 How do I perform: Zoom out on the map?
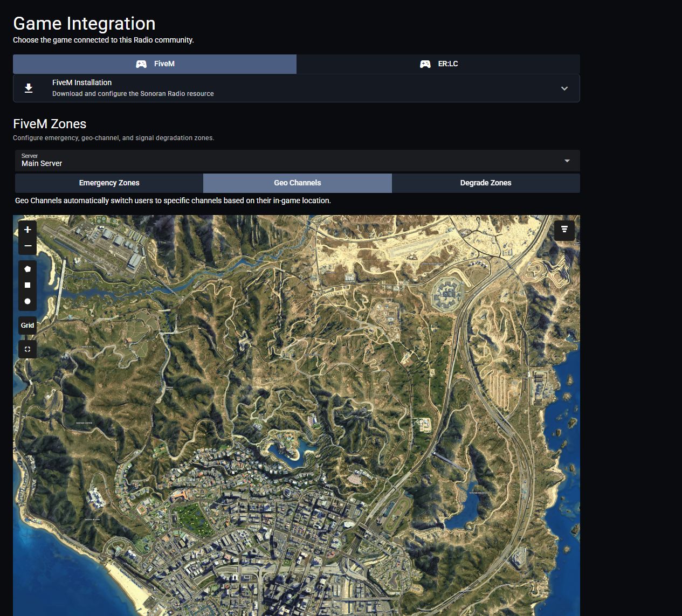point(27,246)
